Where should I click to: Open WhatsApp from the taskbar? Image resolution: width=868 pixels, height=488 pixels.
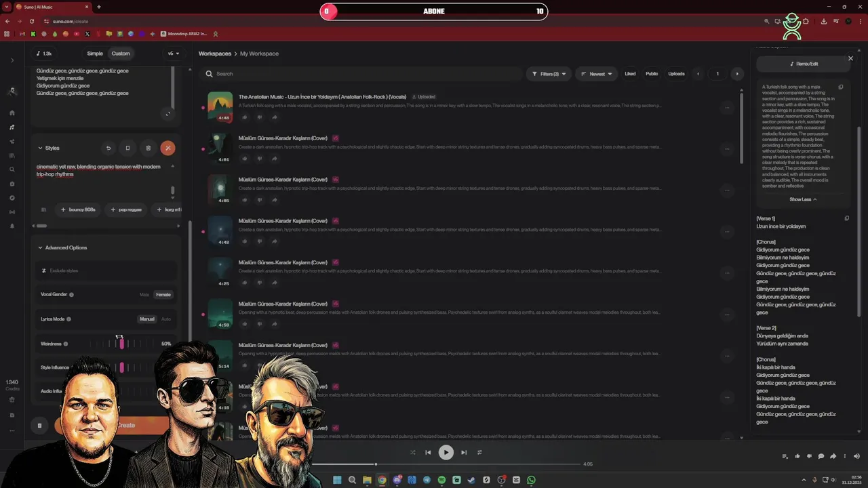[531, 480]
